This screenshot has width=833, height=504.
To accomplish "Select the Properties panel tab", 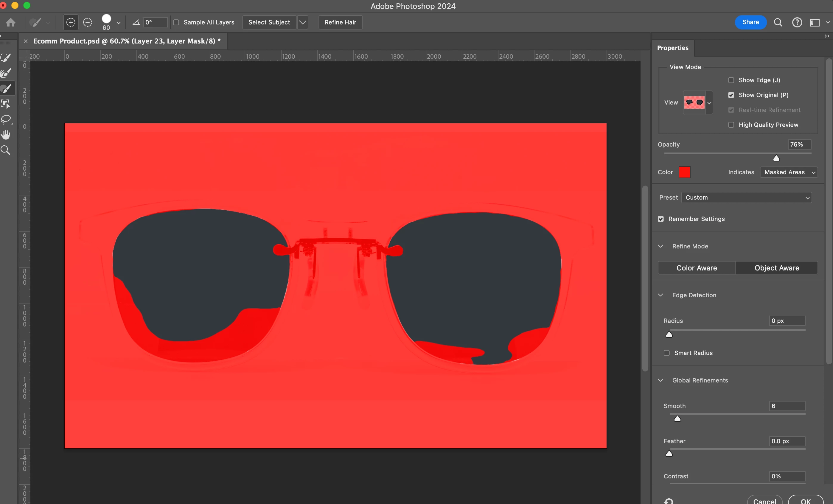I will [672, 48].
